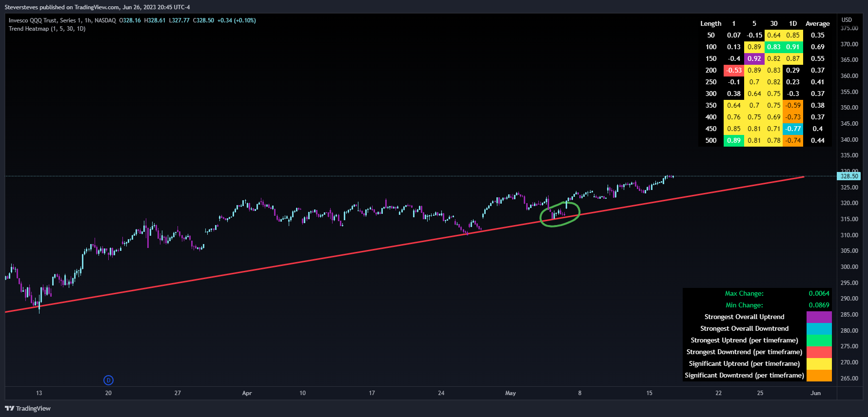
Task: Click the +0.34 (+0.10%) change value
Action: coord(237,20)
